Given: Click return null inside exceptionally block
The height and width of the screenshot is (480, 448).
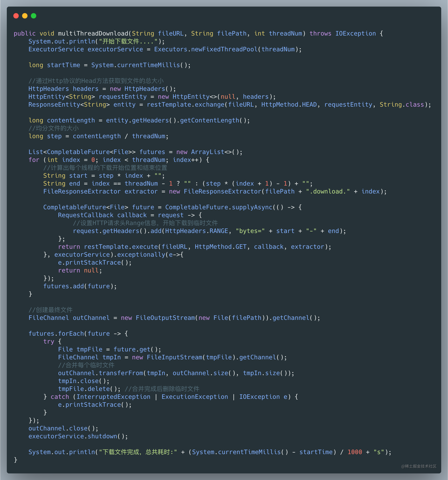Looking at the screenshot, I should pos(80,270).
